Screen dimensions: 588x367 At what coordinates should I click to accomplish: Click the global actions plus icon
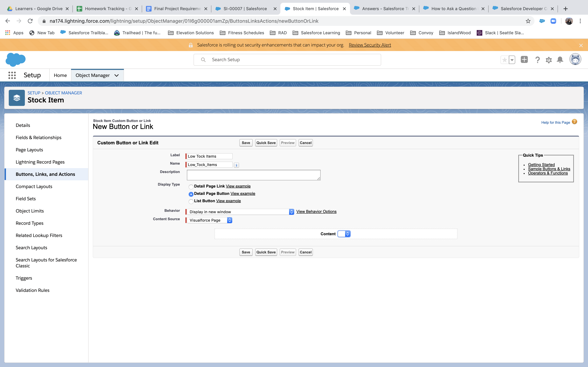tap(524, 59)
